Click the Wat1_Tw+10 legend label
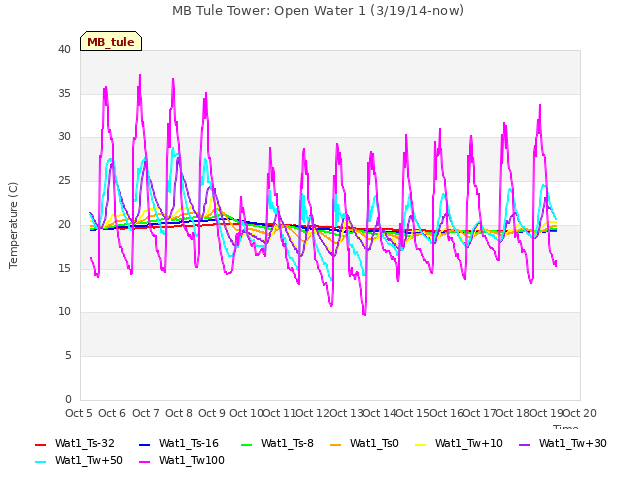 point(469,444)
